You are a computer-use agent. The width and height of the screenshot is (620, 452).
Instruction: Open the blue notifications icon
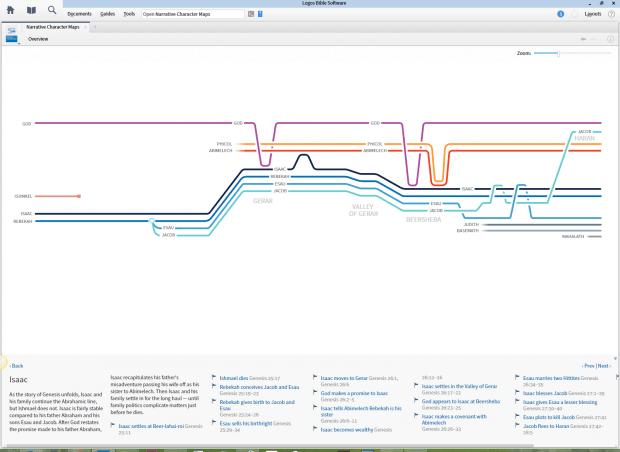click(561, 14)
